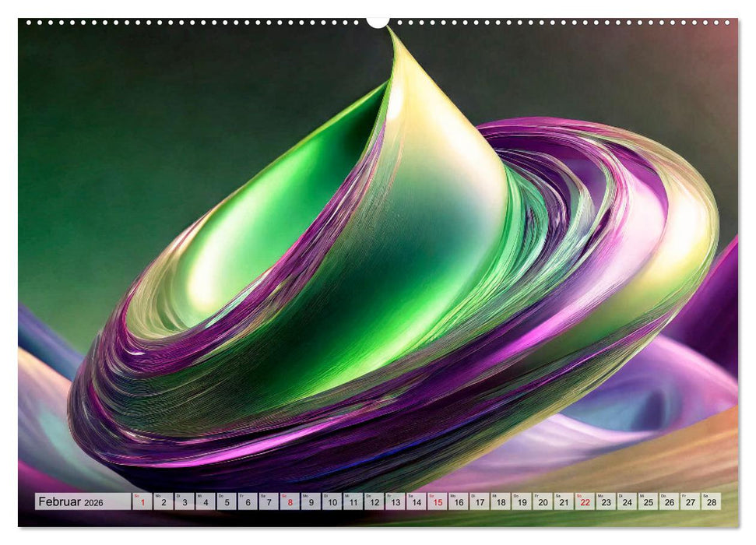Select Sunday date 1 in red

[142, 502]
